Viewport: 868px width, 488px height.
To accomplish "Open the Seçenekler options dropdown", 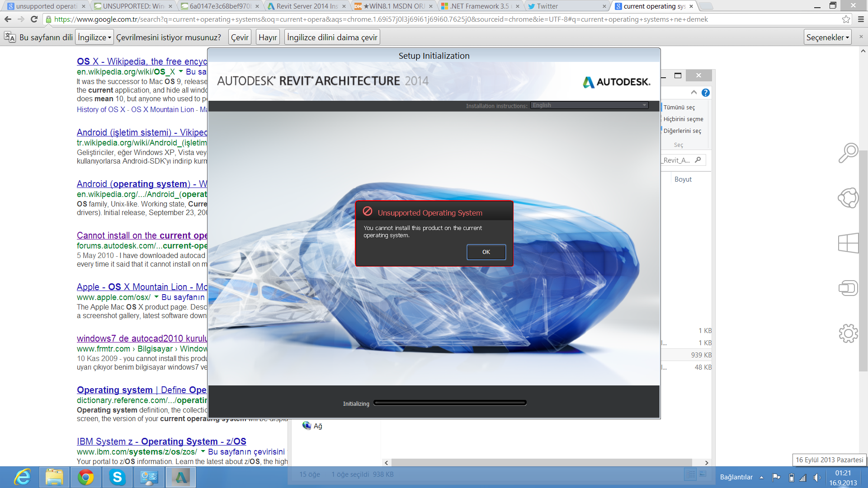I will click(x=828, y=37).
